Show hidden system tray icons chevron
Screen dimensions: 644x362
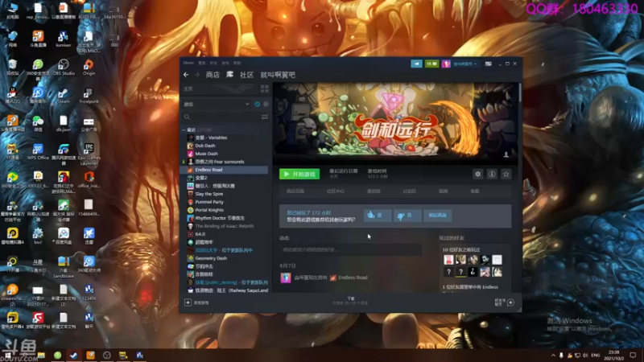pos(553,356)
